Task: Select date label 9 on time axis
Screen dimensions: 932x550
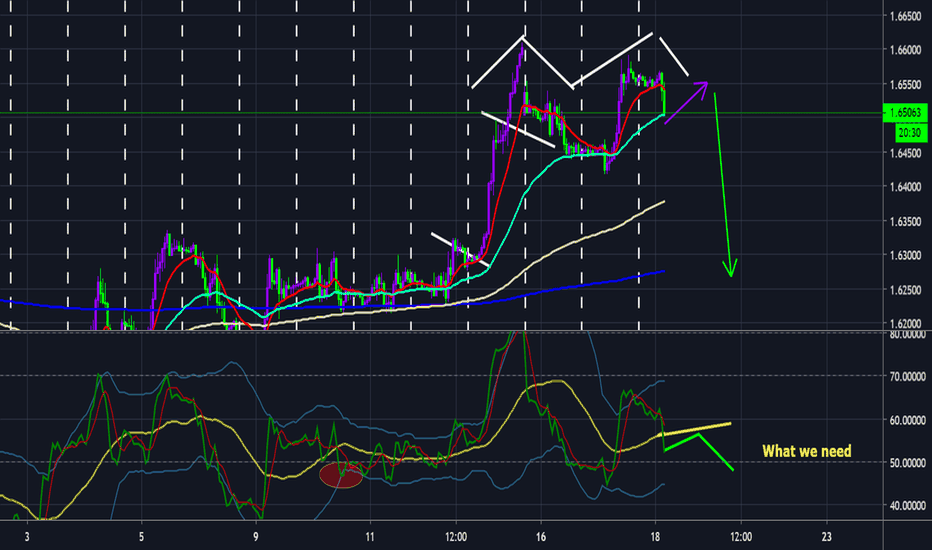Action: (x=256, y=537)
